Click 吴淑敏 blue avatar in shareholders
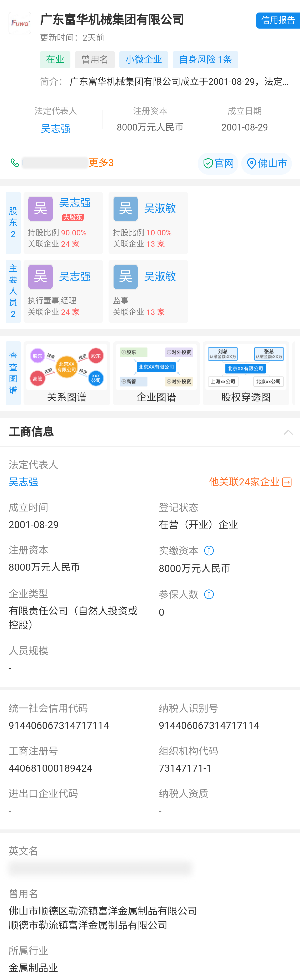This screenshot has height=980, width=300. (x=125, y=209)
